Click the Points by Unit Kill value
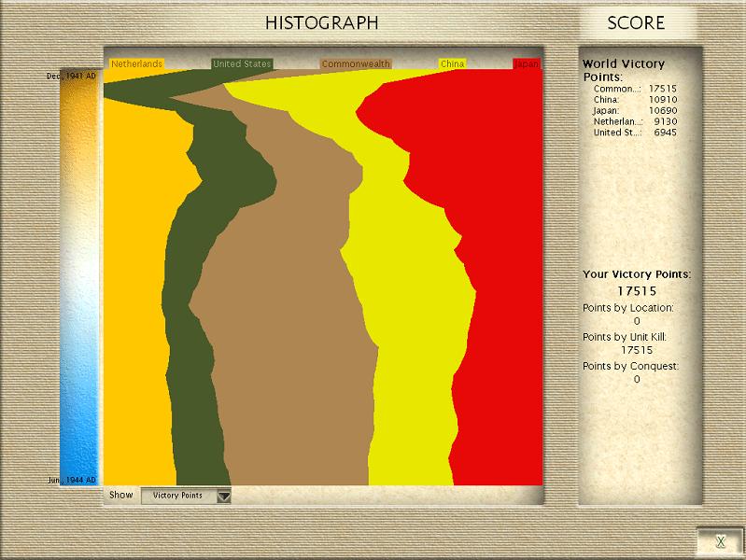Image resolution: width=746 pixels, height=560 pixels. point(636,350)
